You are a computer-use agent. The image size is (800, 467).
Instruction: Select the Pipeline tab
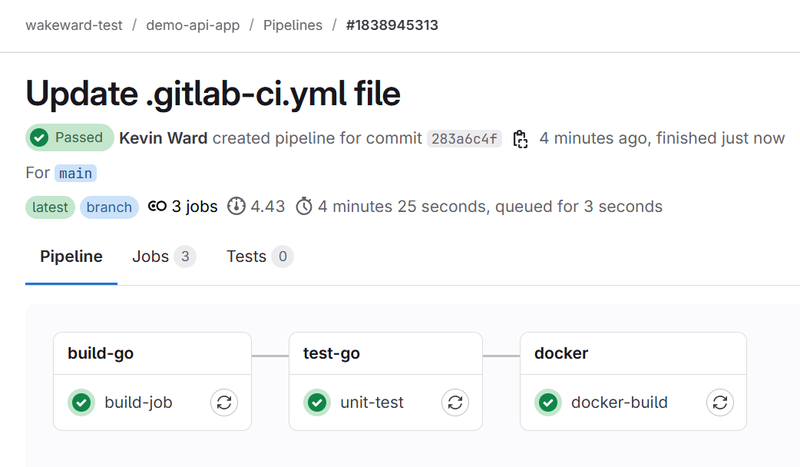coord(71,257)
